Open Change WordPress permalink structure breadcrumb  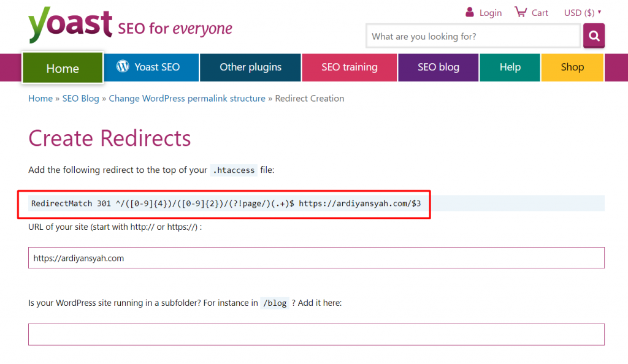[187, 99]
